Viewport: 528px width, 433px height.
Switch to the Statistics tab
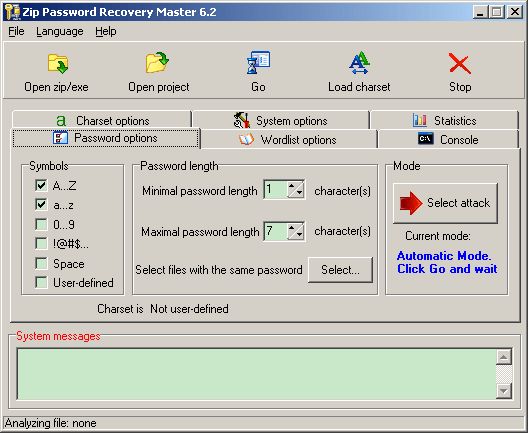[444, 120]
